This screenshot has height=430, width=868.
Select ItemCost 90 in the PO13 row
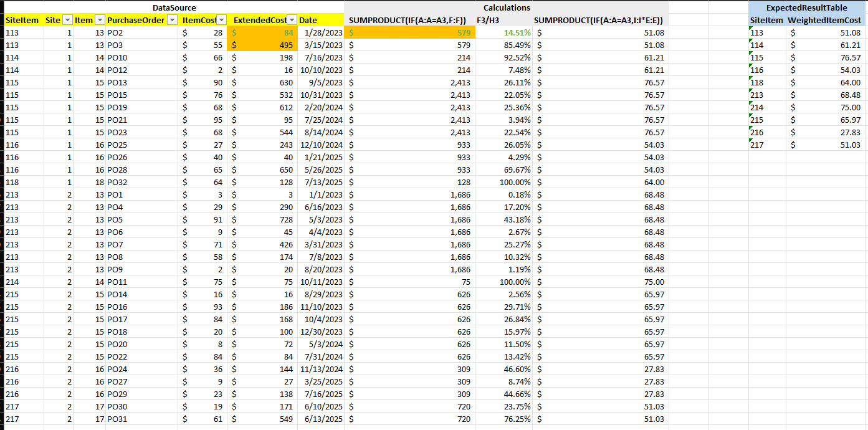[x=203, y=82]
